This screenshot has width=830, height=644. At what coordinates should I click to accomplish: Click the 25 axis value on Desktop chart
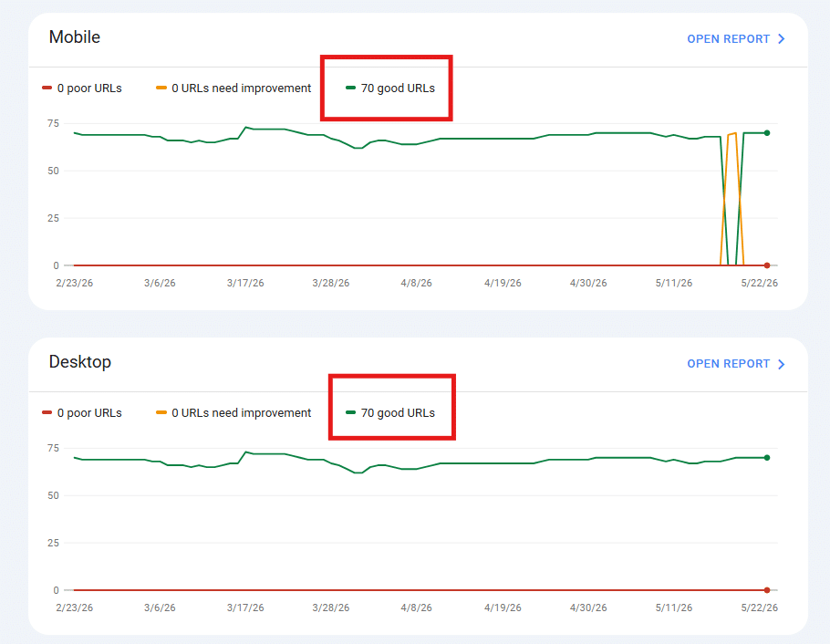53,543
